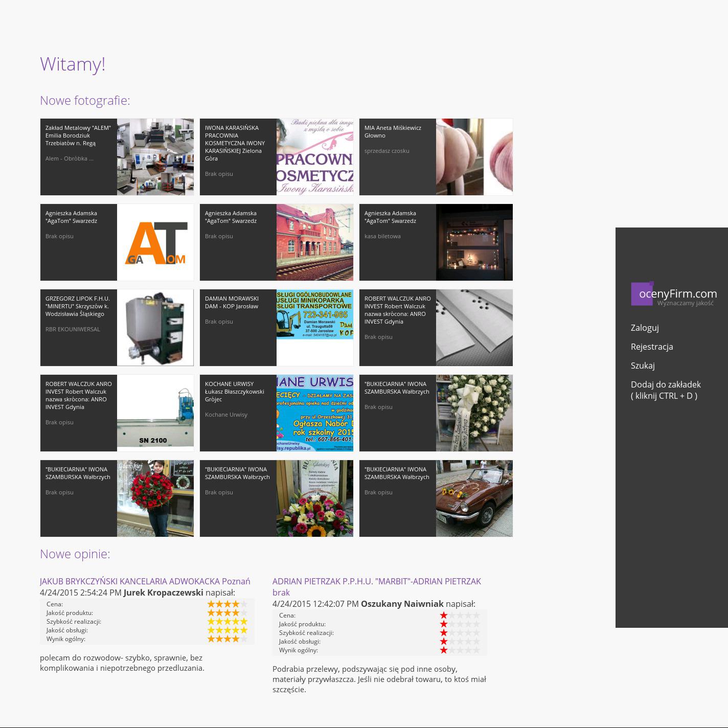
Task: Click the ocenyFirm.com logo
Action: click(x=674, y=294)
